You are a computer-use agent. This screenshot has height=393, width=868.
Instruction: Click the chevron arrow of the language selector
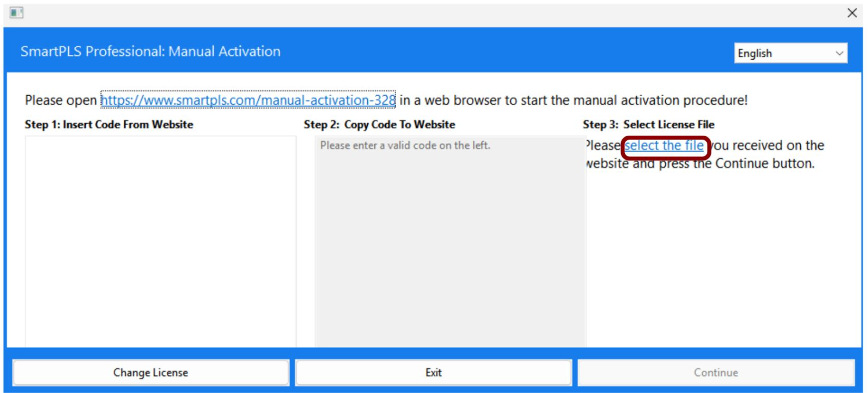pyautogui.click(x=839, y=53)
